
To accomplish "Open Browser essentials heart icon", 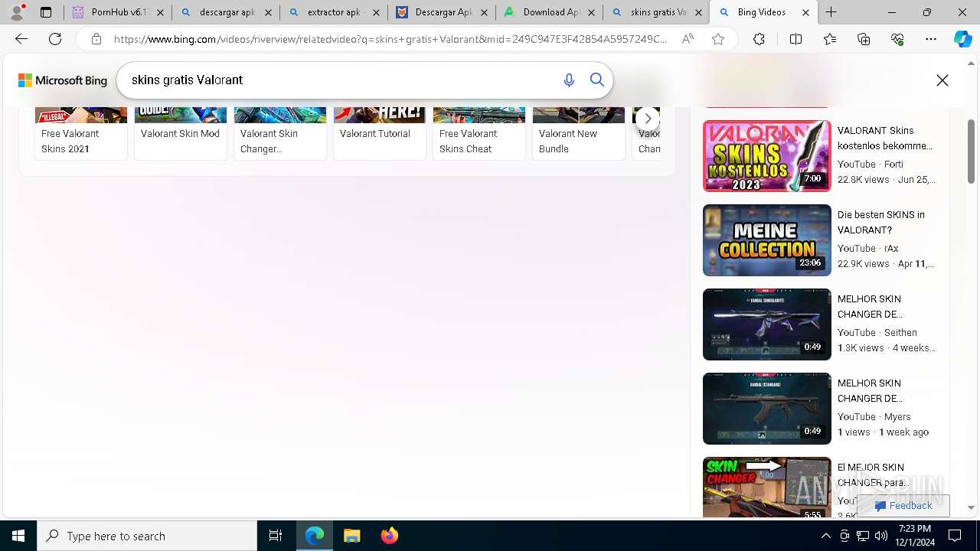I will 897,39.
